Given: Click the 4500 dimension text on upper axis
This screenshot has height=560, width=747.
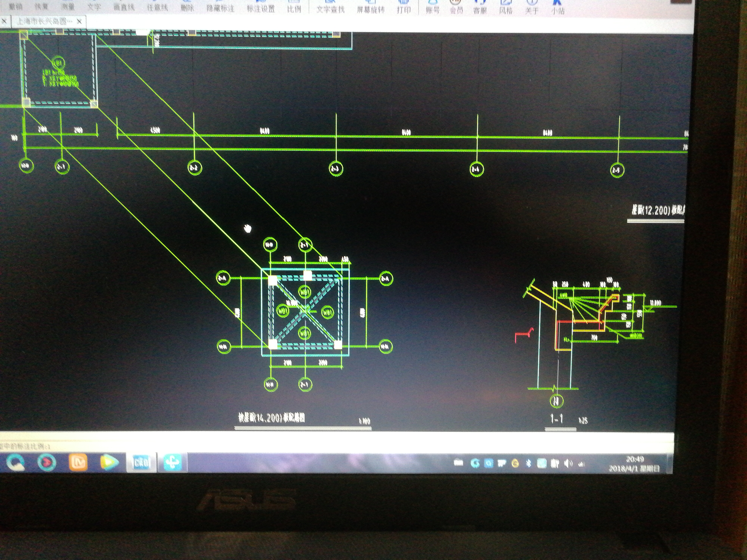Looking at the screenshot, I should click(x=155, y=130).
